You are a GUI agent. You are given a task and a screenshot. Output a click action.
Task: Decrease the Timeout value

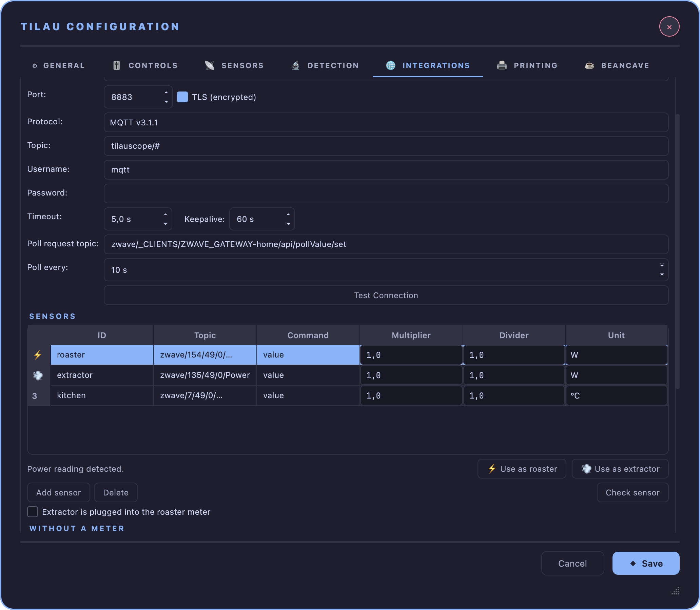(x=165, y=223)
